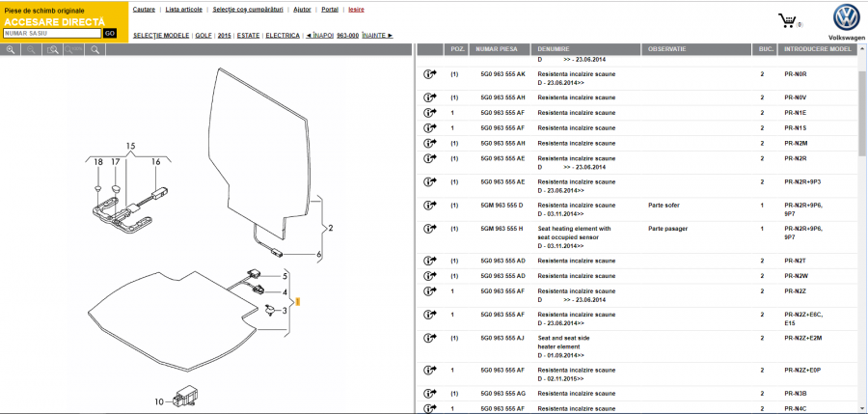Click the ELECTRICA breadcrumb
The image size is (868, 414).
tap(283, 35)
